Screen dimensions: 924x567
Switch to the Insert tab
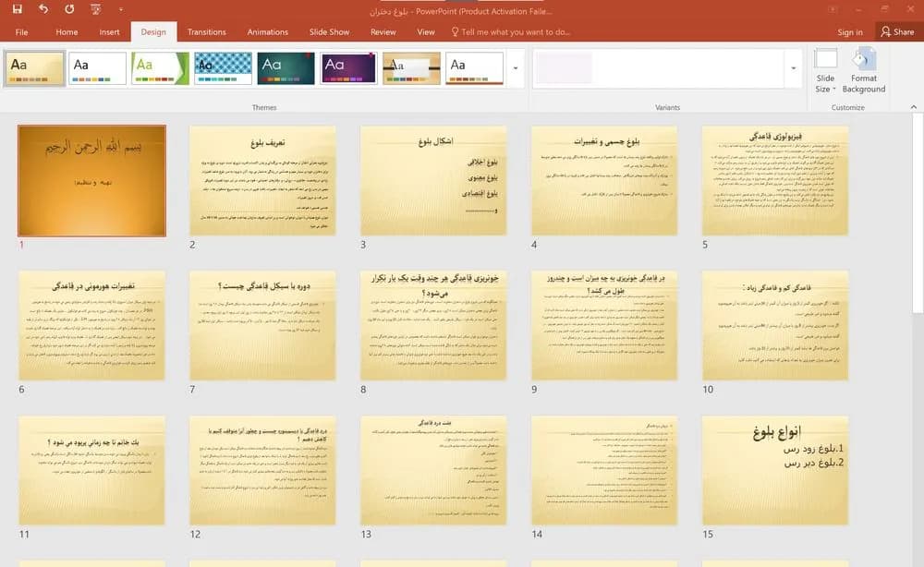click(109, 31)
